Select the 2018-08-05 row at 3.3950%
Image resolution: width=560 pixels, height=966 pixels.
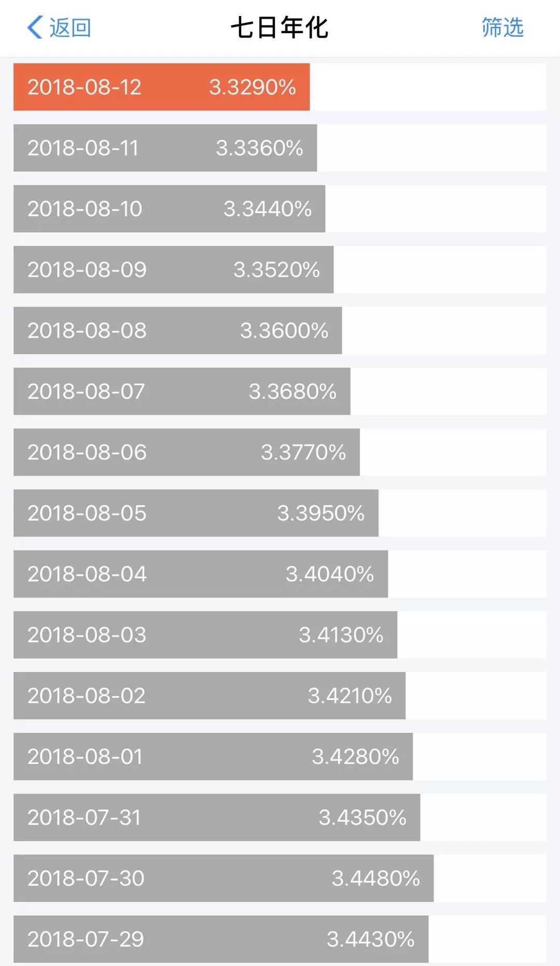[x=195, y=513]
